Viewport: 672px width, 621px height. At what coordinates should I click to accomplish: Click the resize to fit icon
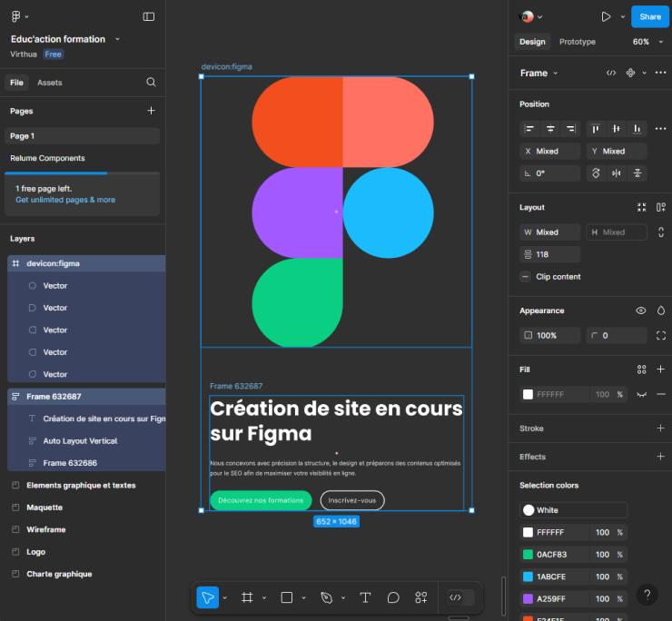click(x=641, y=207)
